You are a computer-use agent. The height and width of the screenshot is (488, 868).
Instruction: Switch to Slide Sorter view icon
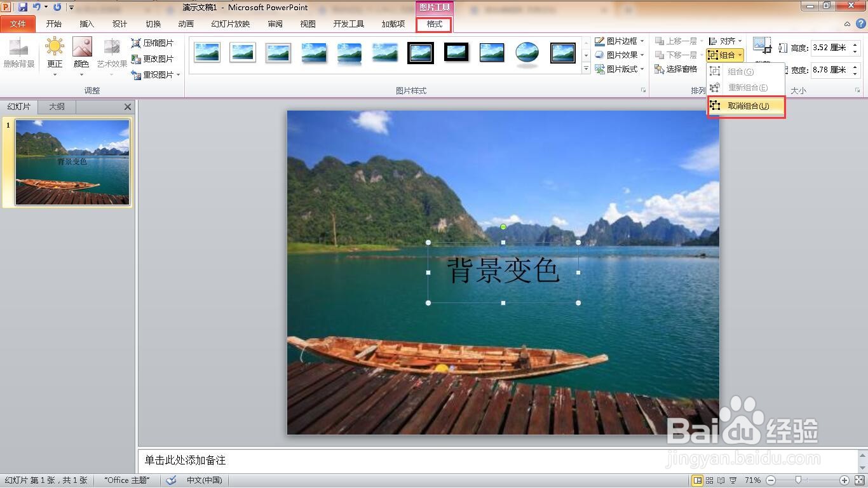(710, 480)
